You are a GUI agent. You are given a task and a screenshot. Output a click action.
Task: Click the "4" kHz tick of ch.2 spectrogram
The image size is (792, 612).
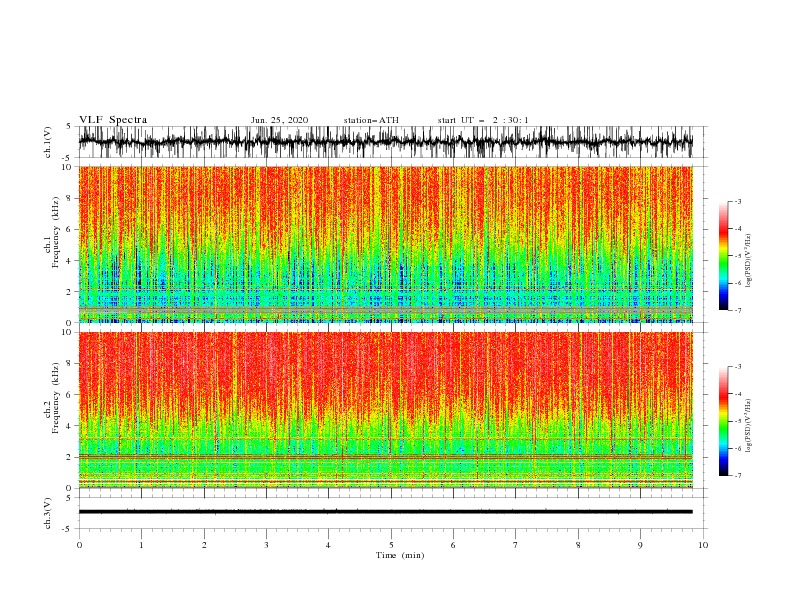click(69, 426)
